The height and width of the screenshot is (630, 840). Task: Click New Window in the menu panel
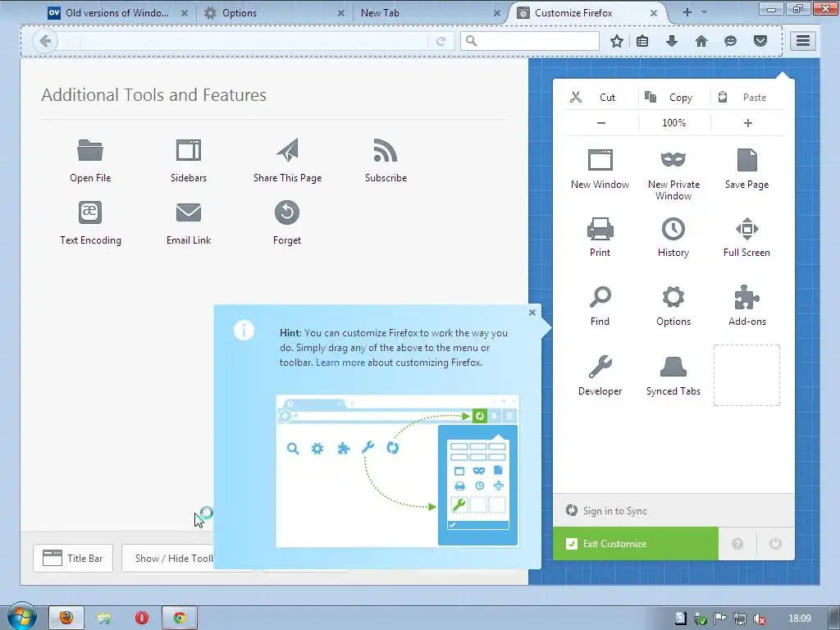pyautogui.click(x=600, y=169)
